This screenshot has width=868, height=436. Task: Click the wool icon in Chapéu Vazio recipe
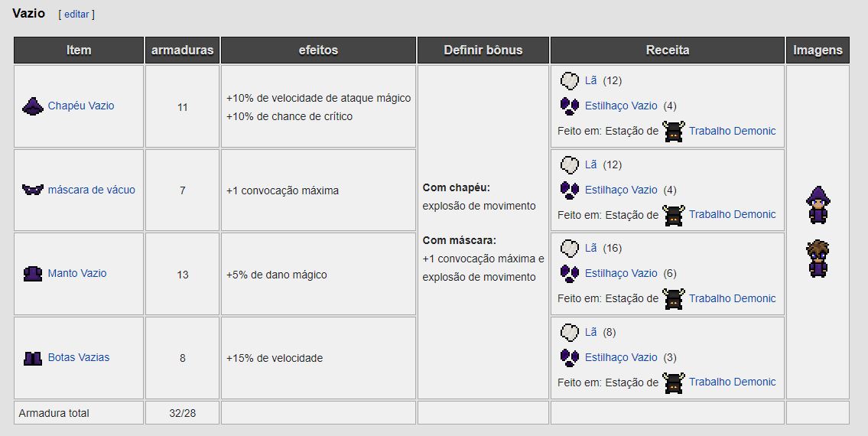[569, 81]
